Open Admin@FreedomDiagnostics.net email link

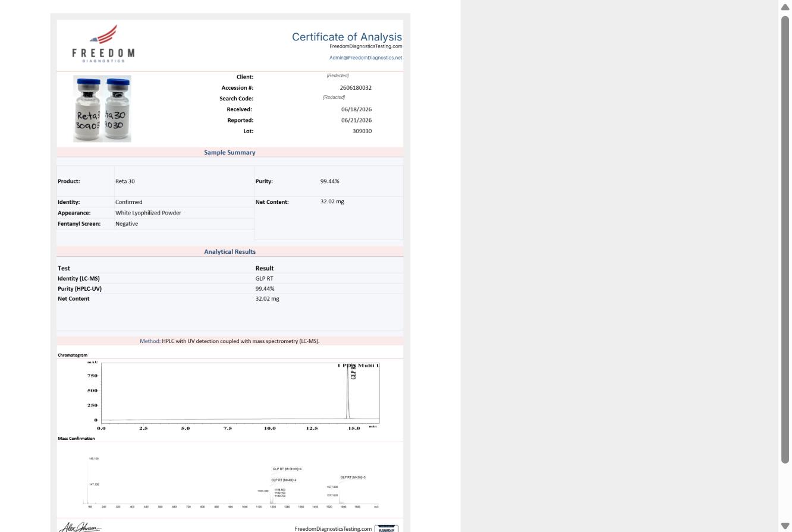click(366, 58)
